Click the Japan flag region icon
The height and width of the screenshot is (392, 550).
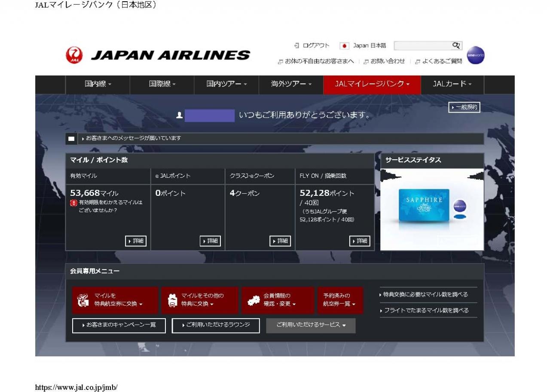[344, 46]
